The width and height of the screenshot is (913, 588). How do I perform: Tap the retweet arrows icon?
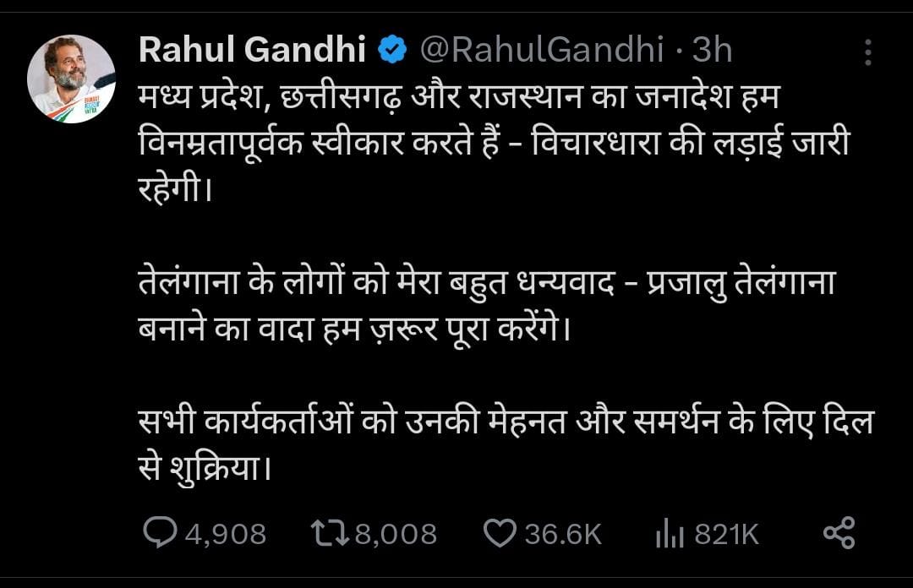(326, 533)
